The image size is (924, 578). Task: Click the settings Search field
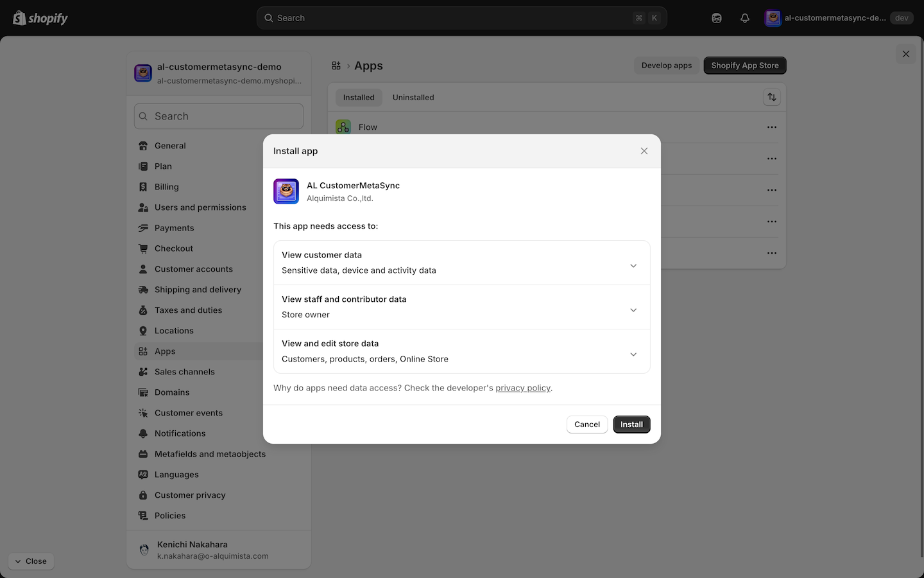pyautogui.click(x=219, y=116)
